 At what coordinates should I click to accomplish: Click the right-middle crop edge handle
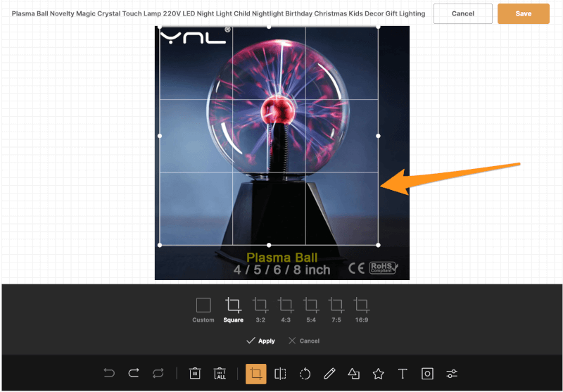(378, 136)
